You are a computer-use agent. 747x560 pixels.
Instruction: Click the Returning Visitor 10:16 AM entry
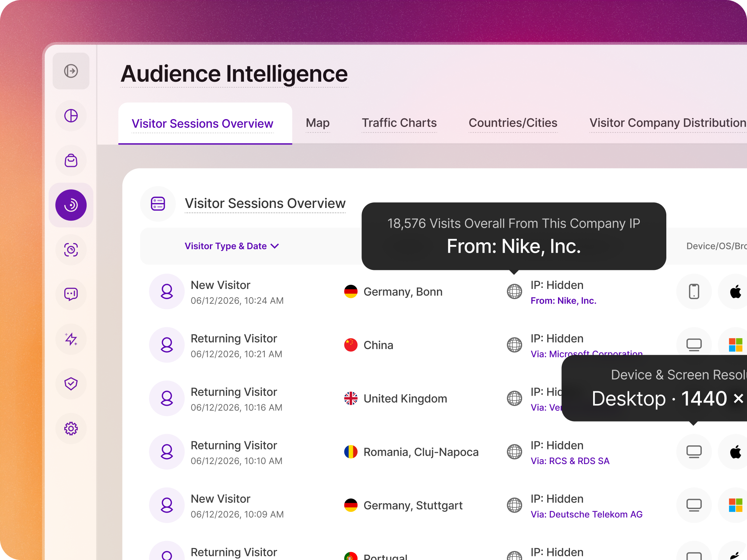(236, 399)
